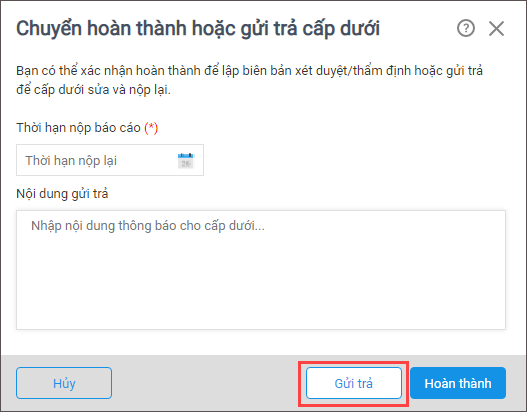The image size is (527, 412).
Task: Click the red required asterisk marker
Action: coord(151,128)
